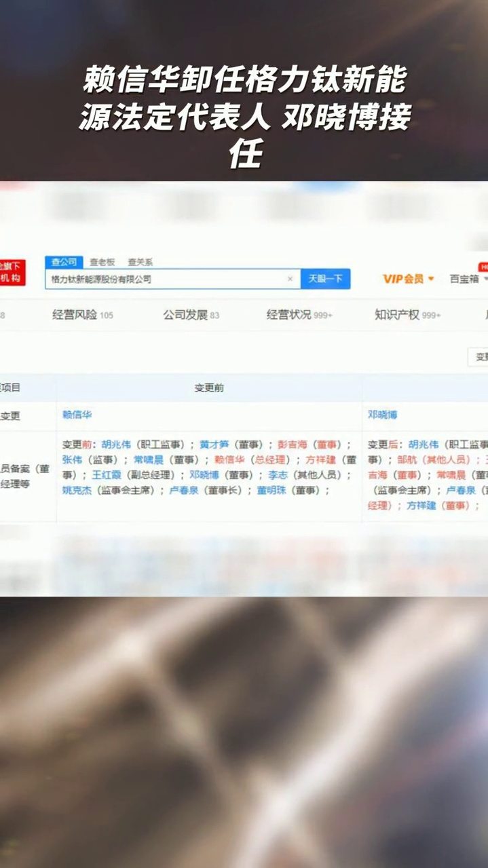The height and width of the screenshot is (868, 488).
Task: Select the 查公司 search tab
Action: (64, 262)
